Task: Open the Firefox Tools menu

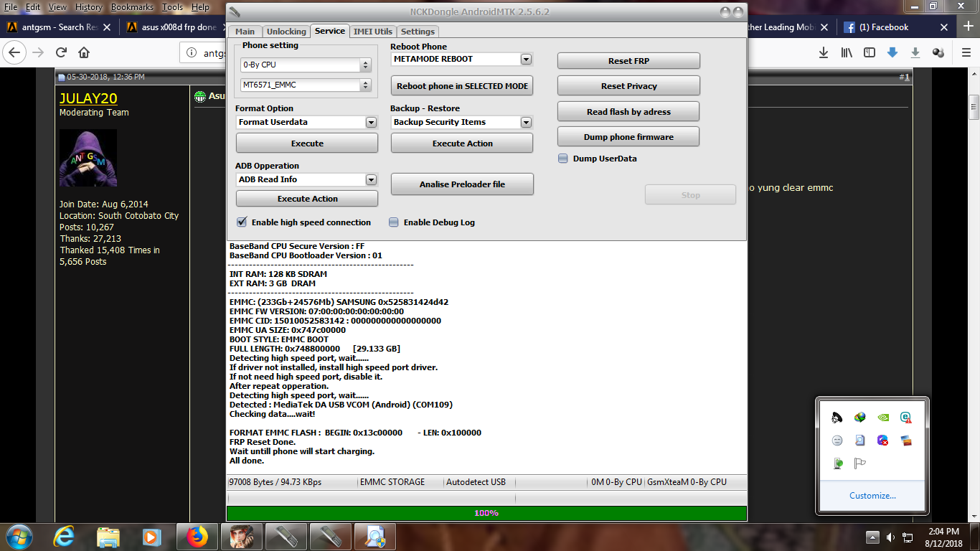Action: (172, 7)
